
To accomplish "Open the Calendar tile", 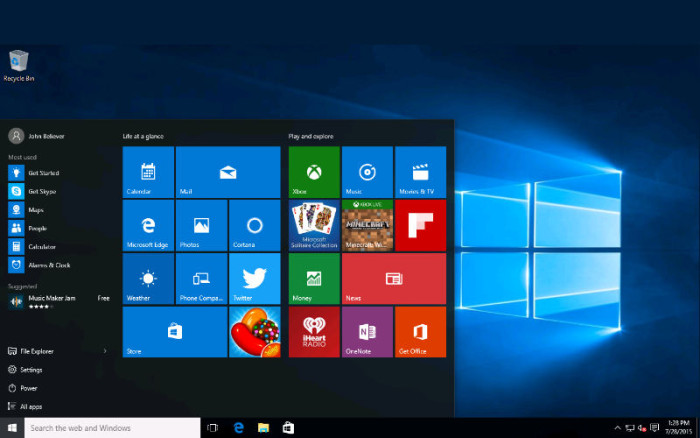I will coord(148,172).
